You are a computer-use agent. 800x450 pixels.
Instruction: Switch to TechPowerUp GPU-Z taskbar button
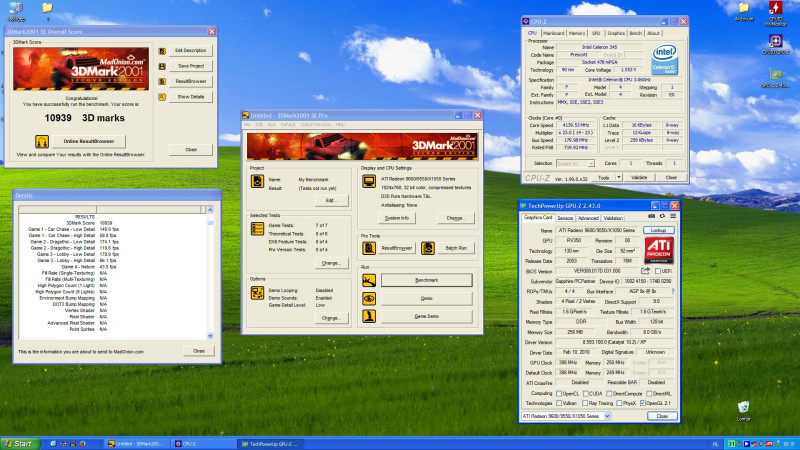coord(270,444)
